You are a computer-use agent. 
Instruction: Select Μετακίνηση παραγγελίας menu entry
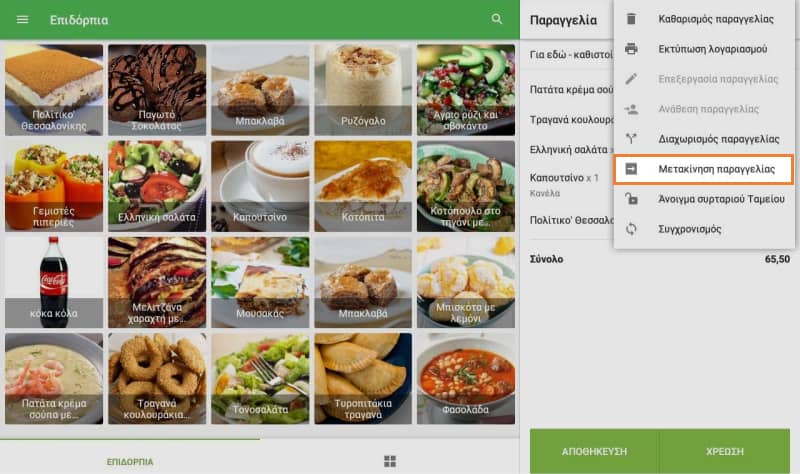(x=704, y=169)
